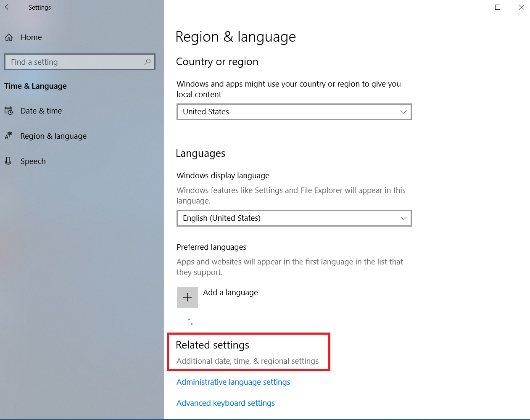Click the magnifier icon in search box
The height and width of the screenshot is (420, 530).
[148, 62]
